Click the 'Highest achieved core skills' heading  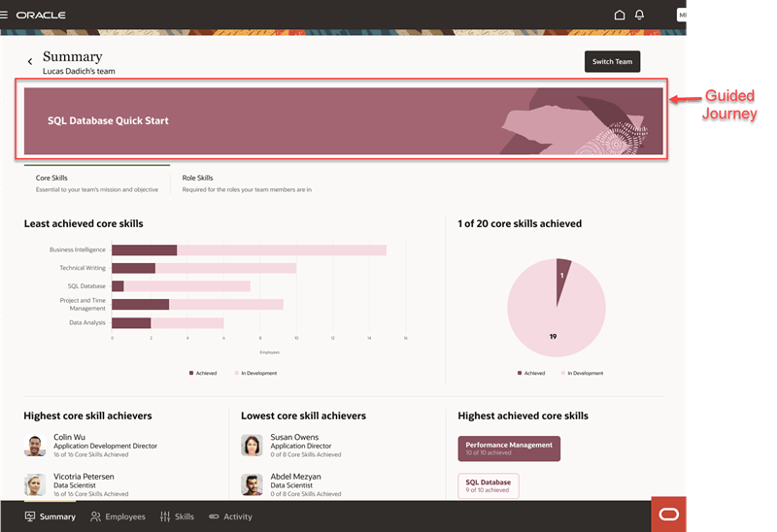pos(523,416)
